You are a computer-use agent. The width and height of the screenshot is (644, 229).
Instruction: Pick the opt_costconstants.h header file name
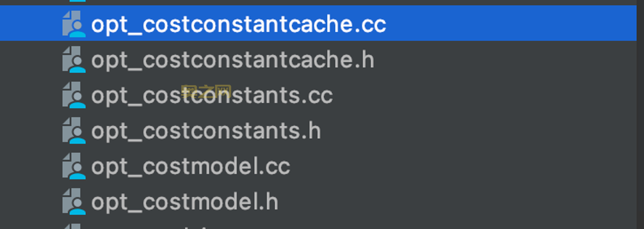tap(206, 131)
